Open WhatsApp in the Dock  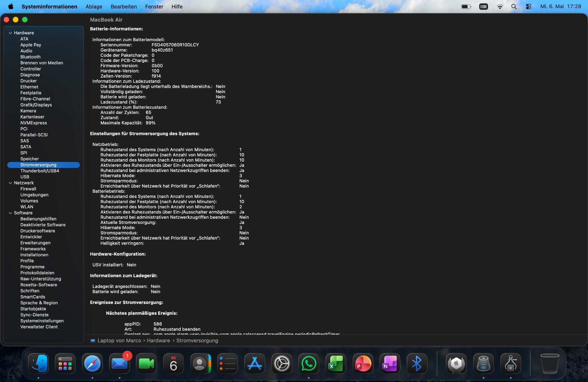(x=309, y=363)
